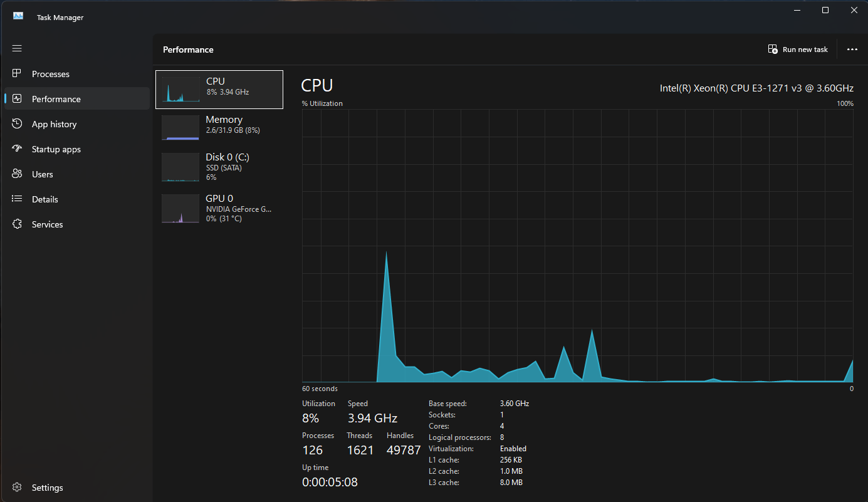The image size is (868, 502).
Task: Click the handles count 49787
Action: (404, 450)
